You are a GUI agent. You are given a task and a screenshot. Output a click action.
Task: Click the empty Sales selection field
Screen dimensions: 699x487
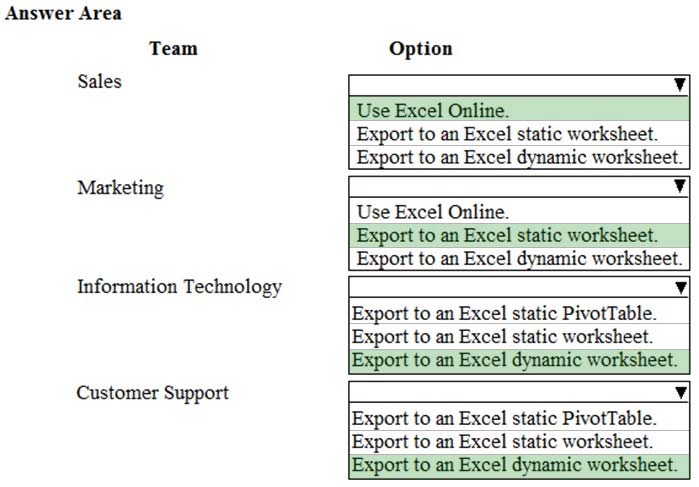[x=519, y=85]
